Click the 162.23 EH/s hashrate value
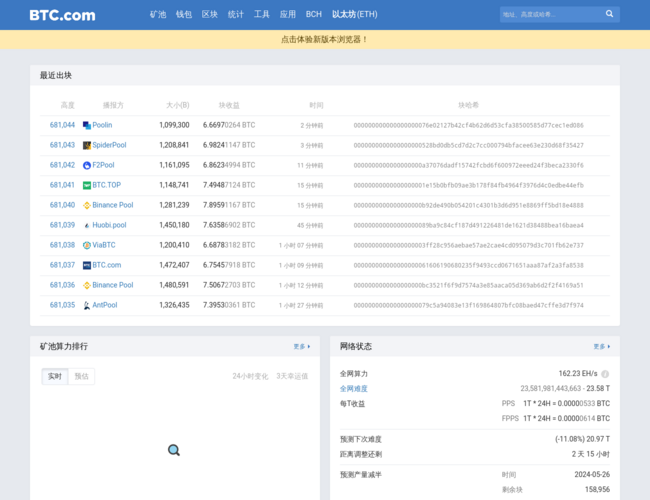The image size is (650, 500). point(578,374)
